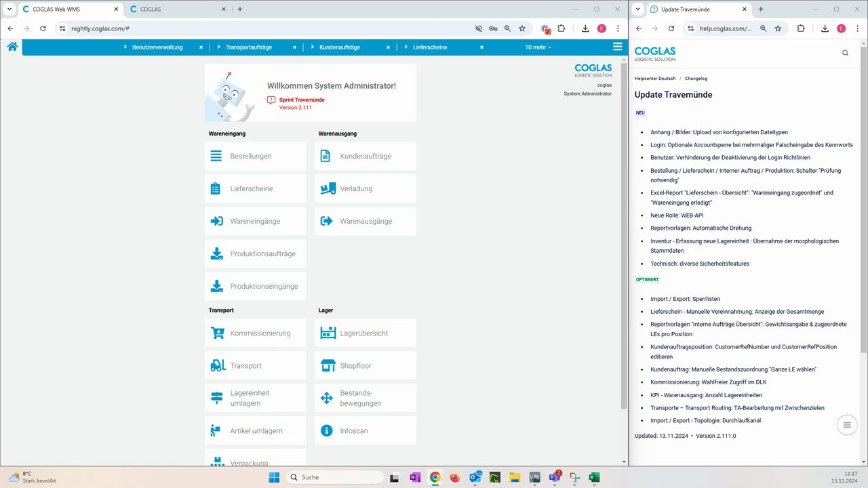868x488 pixels.
Task: Open tab search dropdown in help browser window
Action: coord(637,9)
